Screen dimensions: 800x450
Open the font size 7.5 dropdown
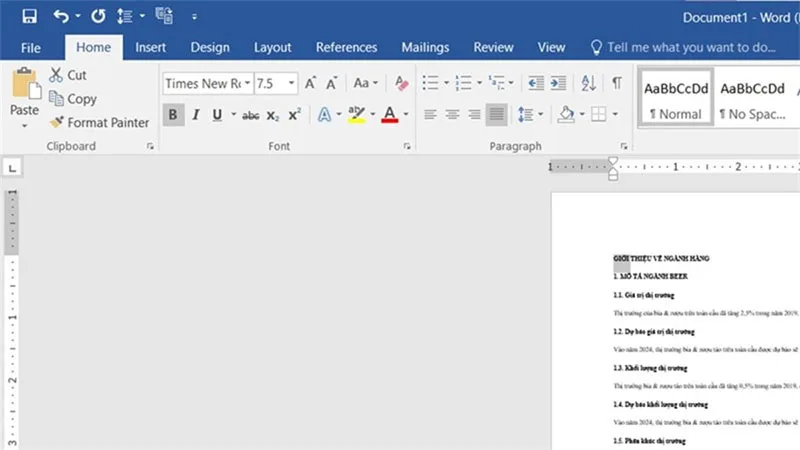tap(291, 83)
